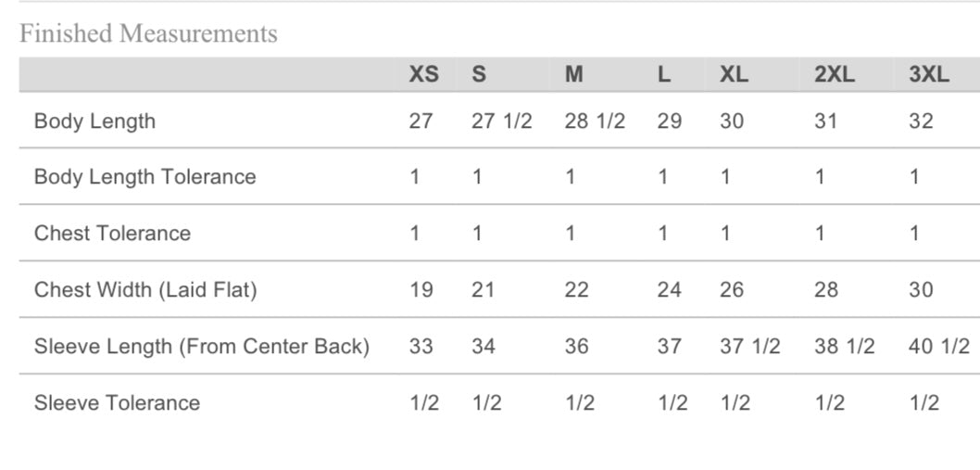Select the 24 chest width cell
The width and height of the screenshot is (980, 470).
[669, 290]
